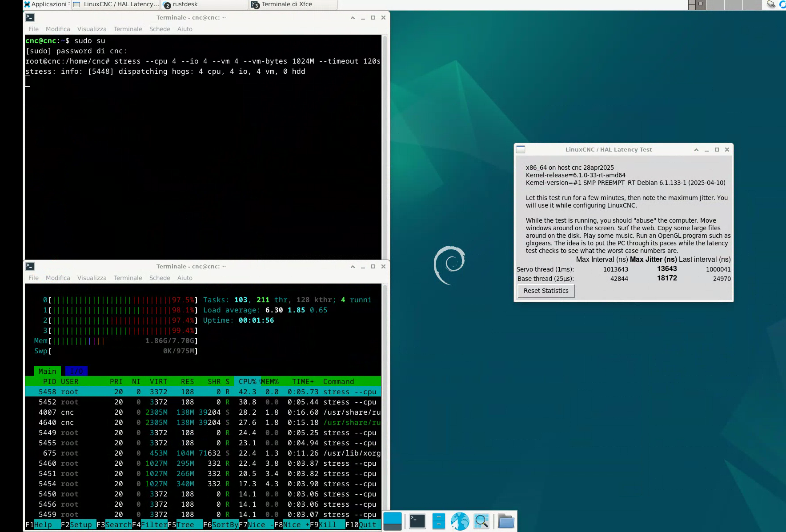The height and width of the screenshot is (532, 786).
Task: Click the upper terminal's window menu icon
Action: tap(30, 17)
